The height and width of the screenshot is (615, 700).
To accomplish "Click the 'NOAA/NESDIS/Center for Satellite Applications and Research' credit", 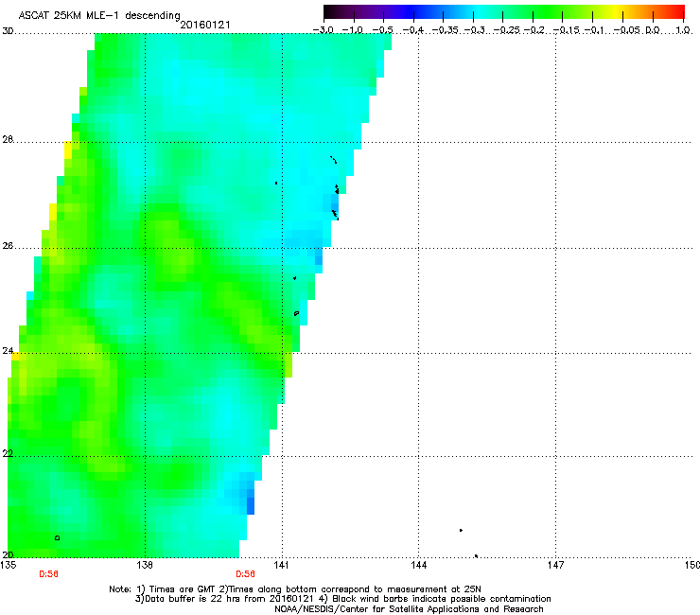I will [x=409, y=609].
